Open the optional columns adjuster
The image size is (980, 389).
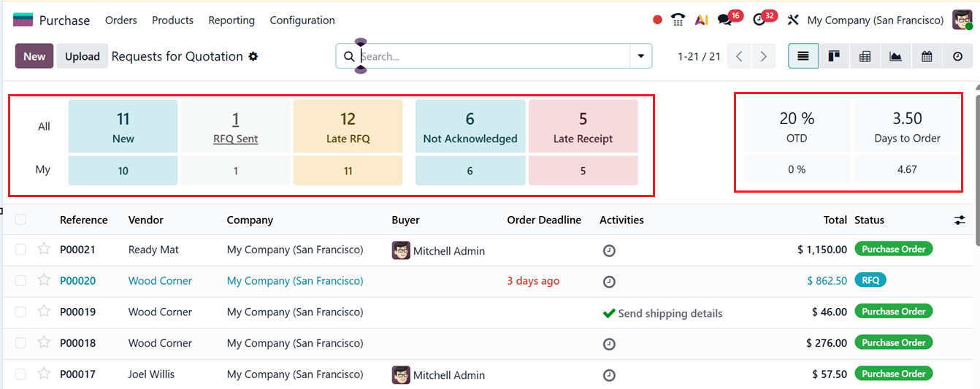(x=960, y=220)
